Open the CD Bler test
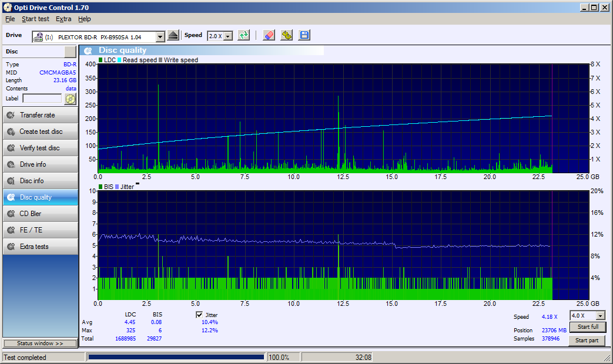The width and height of the screenshot is (613, 364). pos(41,214)
